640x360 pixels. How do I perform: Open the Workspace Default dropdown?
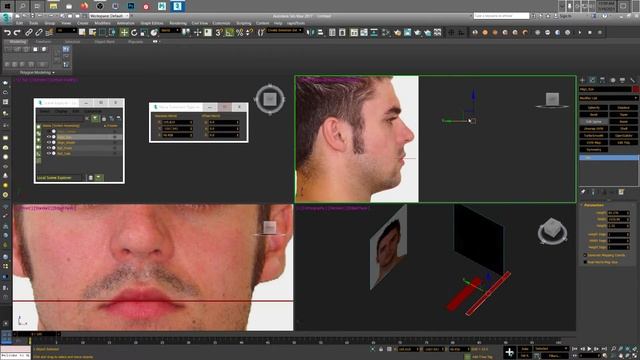point(109,16)
